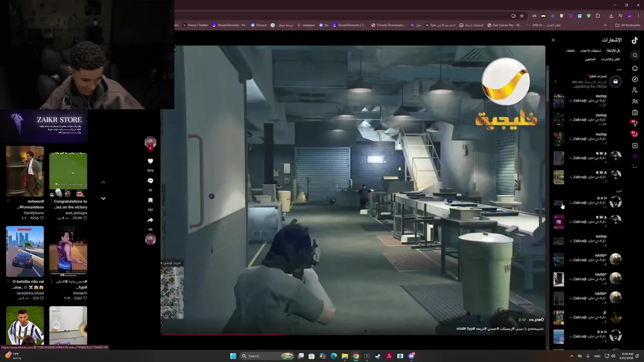
Task: Open Steam from the taskbar
Action: (x=378, y=356)
